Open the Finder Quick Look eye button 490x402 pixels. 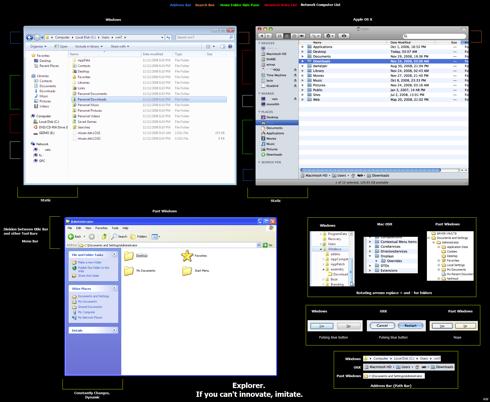click(344, 36)
